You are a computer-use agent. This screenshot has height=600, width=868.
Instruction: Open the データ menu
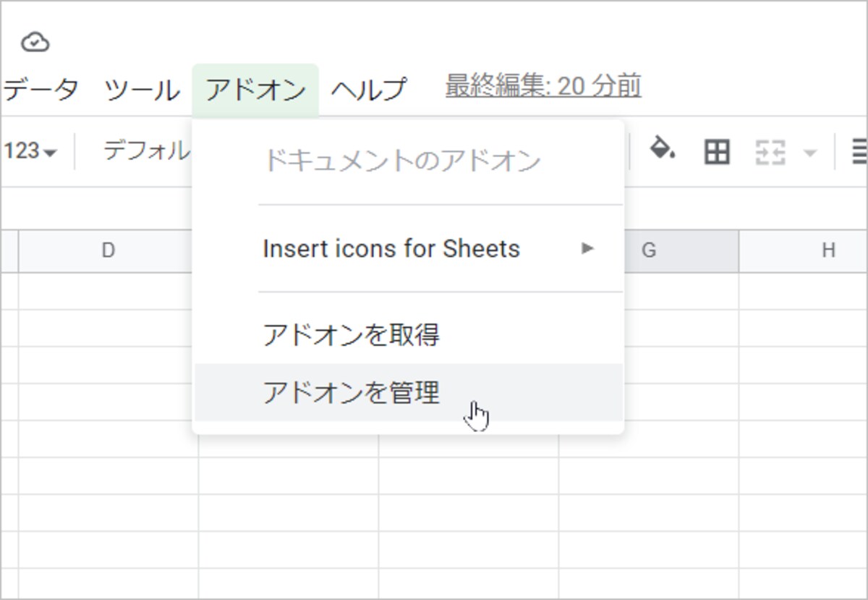(39, 90)
